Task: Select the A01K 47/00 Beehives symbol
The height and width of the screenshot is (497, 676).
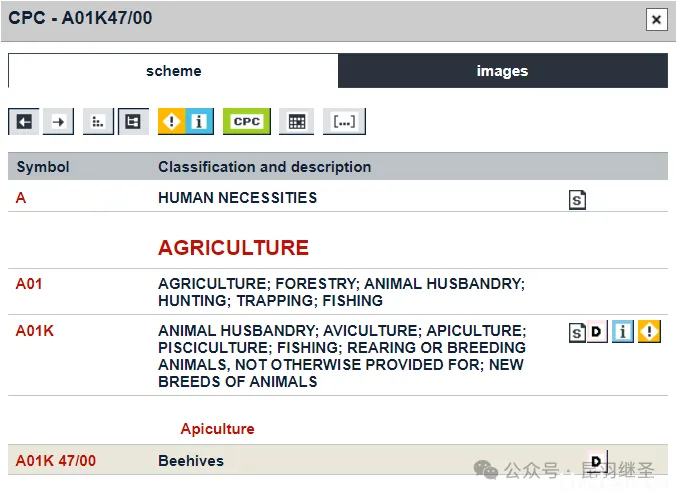Action: coord(56,461)
